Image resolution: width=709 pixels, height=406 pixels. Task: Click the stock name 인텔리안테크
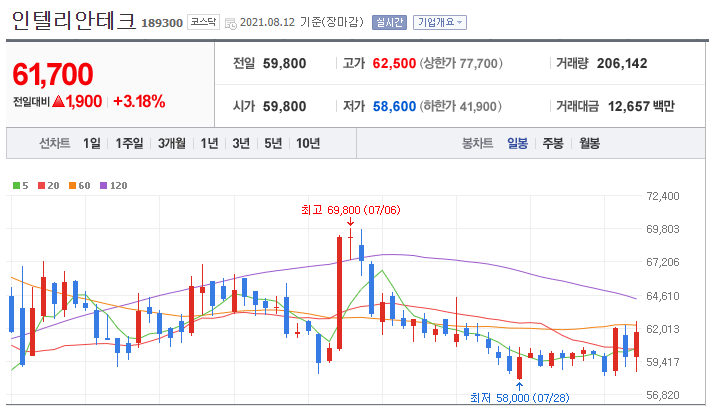(x=74, y=20)
